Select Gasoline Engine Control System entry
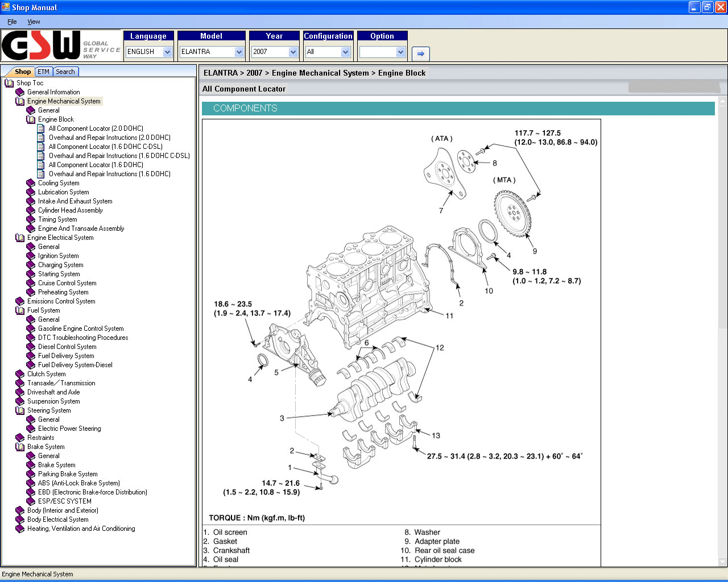 point(81,329)
